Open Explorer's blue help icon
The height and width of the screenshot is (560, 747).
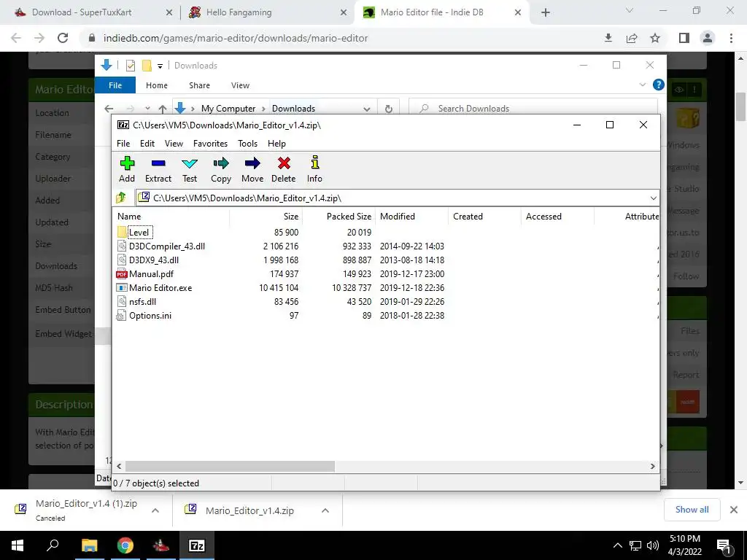[659, 85]
